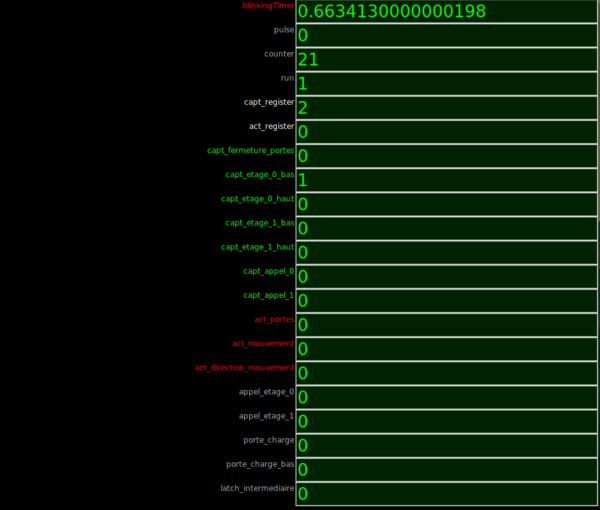Viewport: 600px width, 510px height.
Task: Click the capt_etage_1_haut value field
Action: (x=446, y=252)
